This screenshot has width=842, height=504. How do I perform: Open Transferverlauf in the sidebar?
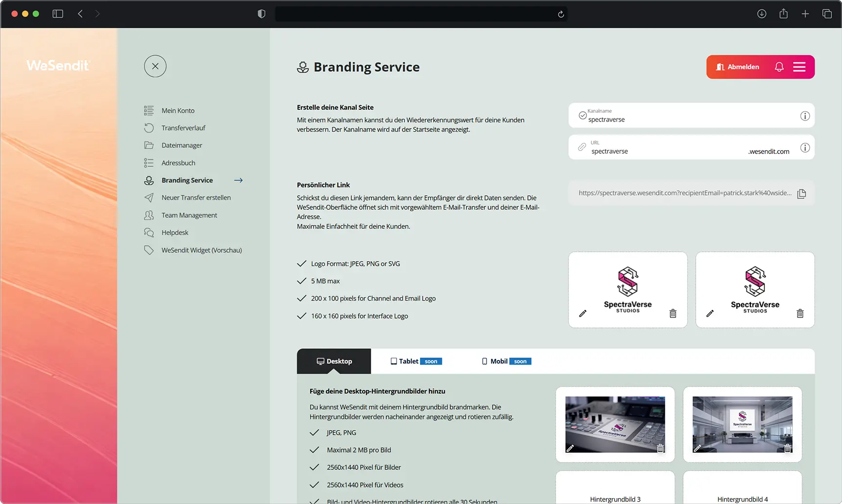point(183,128)
